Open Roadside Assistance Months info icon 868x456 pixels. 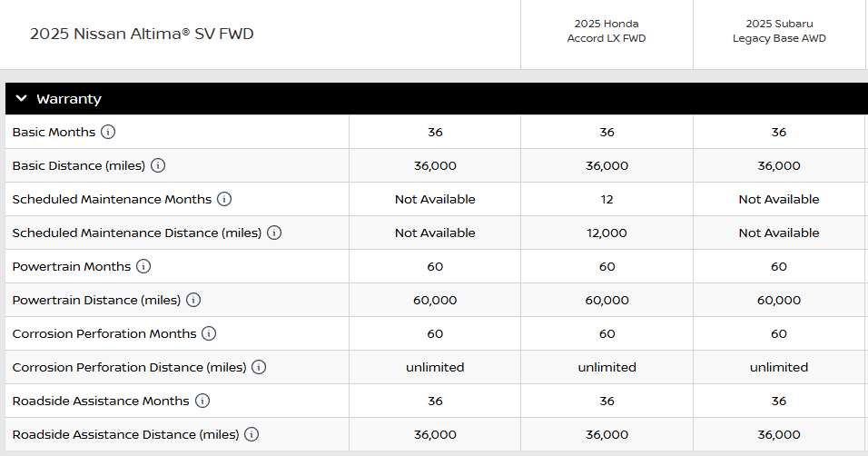[202, 401]
